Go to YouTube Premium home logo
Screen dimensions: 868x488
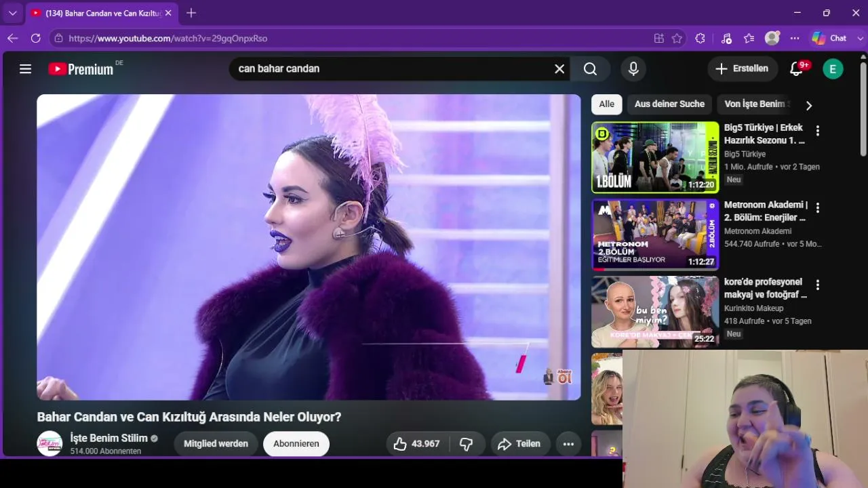pos(81,68)
